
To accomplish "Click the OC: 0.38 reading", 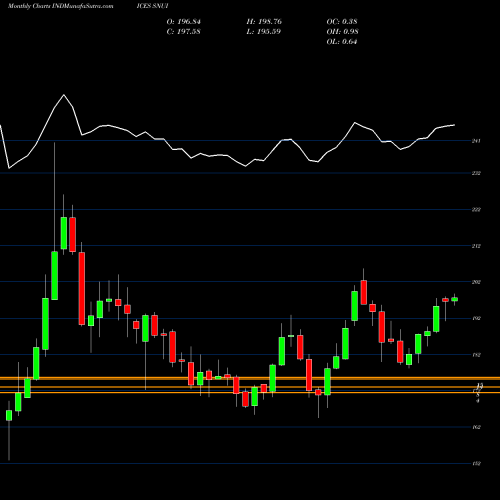I will [x=342, y=22].
